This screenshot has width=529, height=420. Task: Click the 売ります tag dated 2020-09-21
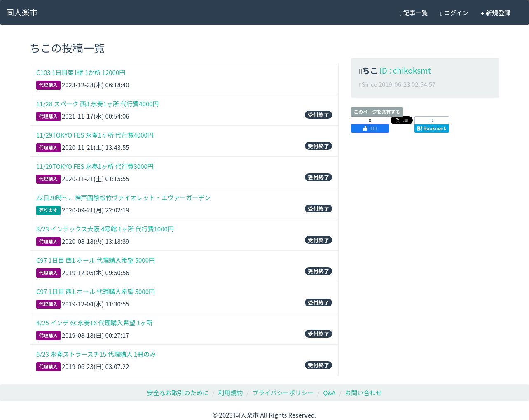tap(48, 210)
